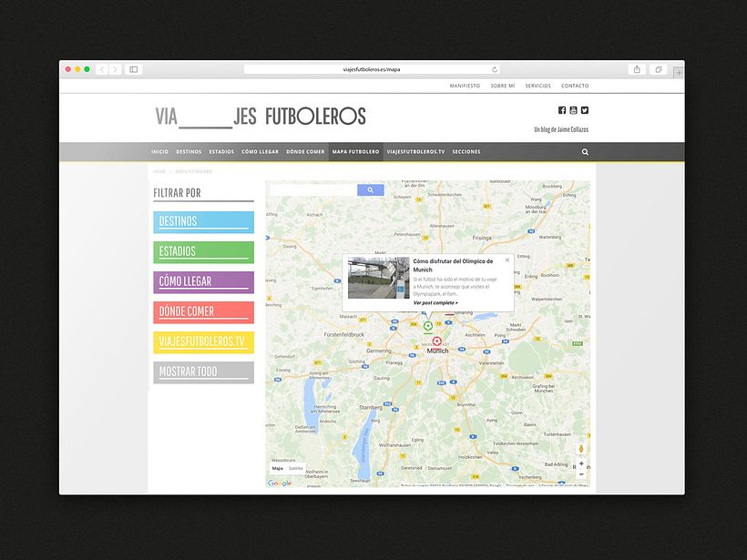Viewport: 747px width, 560px height.
Task: Open Viajesfutboleros.tv in main menu
Action: point(415,152)
